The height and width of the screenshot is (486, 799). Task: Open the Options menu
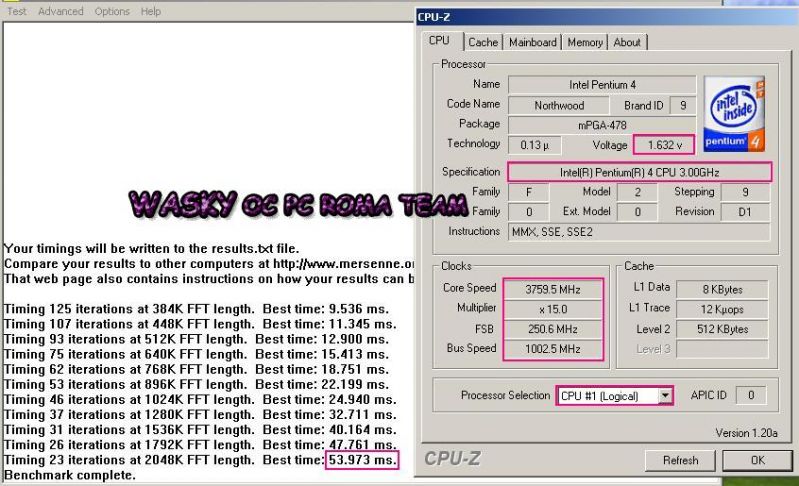(x=112, y=11)
